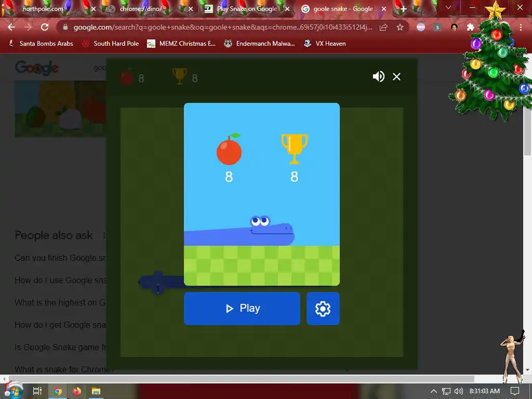532x399 pixels.
Task: Switch to northpole.com tab
Action: [x=43, y=9]
